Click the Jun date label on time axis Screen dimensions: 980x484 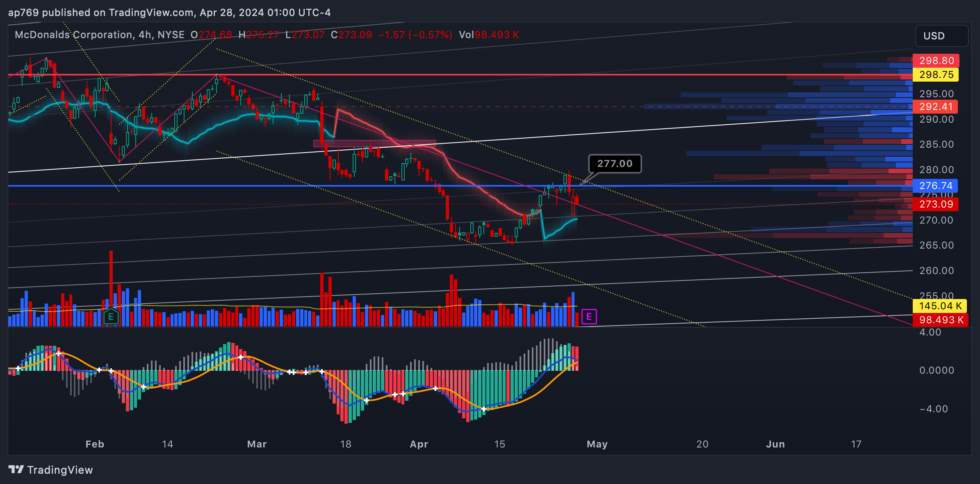tap(775, 444)
